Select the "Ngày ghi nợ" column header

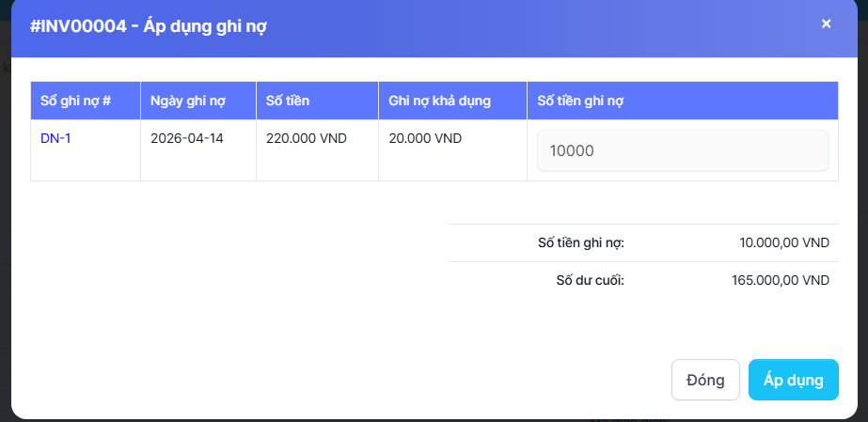click(189, 101)
